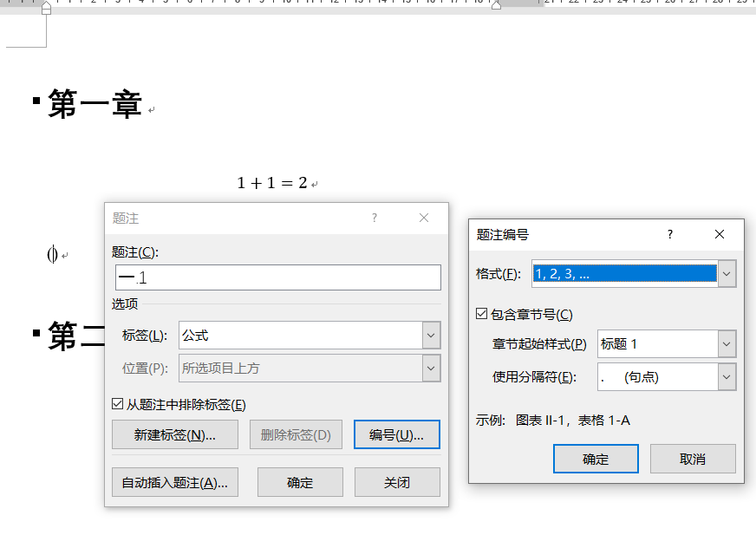This screenshot has height=535, width=756.
Task: Confirm numbering settings with the 确定 button
Action: pyautogui.click(x=596, y=460)
